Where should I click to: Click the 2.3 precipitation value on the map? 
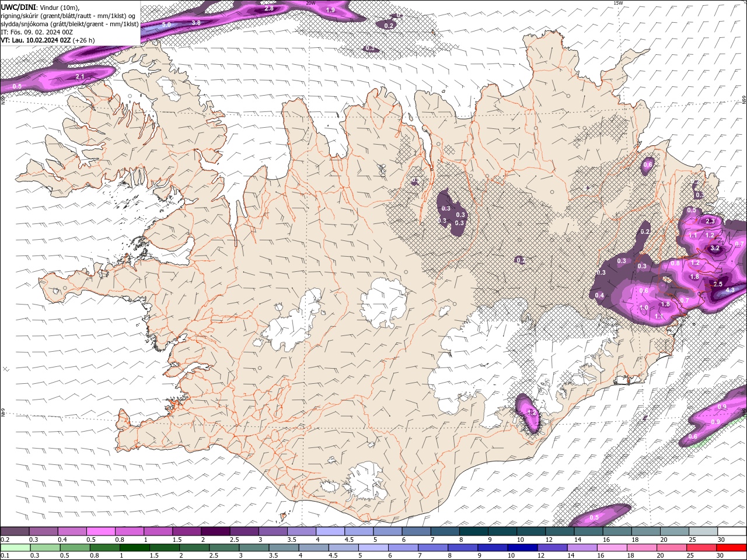[x=710, y=221]
